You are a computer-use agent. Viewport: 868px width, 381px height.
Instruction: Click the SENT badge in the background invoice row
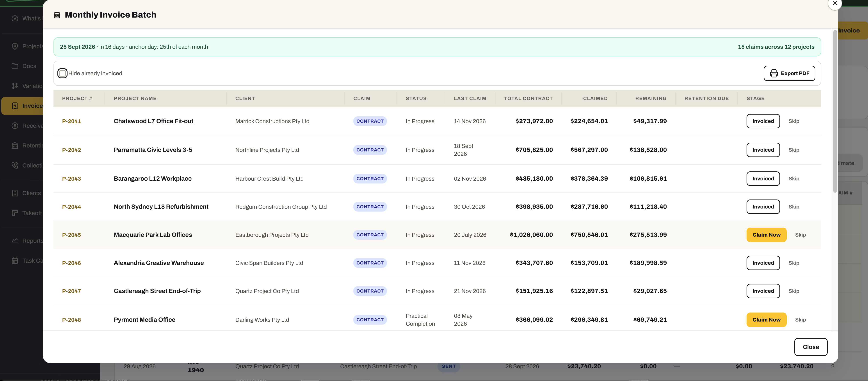(448, 366)
